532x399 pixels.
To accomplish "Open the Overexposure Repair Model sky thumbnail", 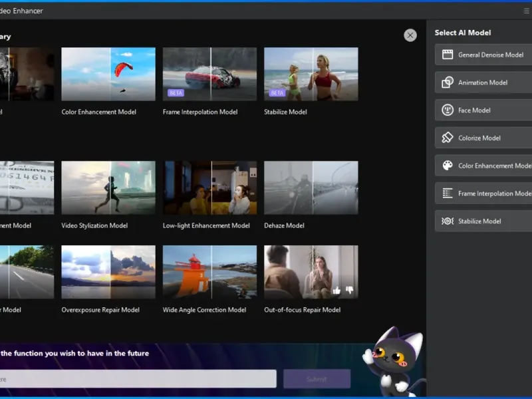I will click(108, 272).
